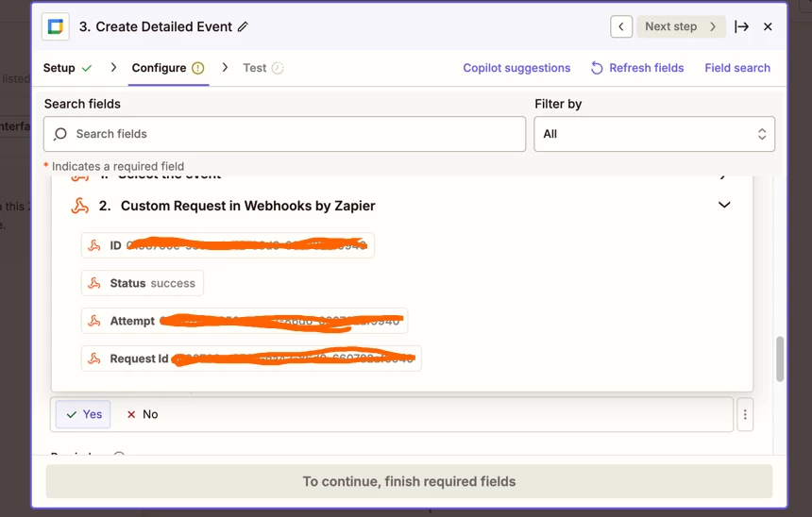Viewport: 812px width, 517px height.
Task: Click the Webhooks icon beside step 2
Action: pyautogui.click(x=79, y=206)
